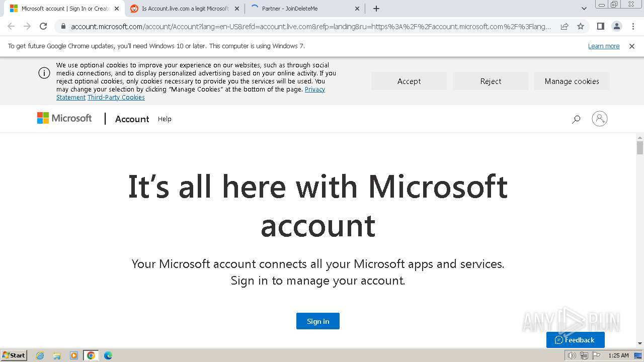The height and width of the screenshot is (362, 644).
Task: Open tab search dropdown arrow
Action: (584, 9)
